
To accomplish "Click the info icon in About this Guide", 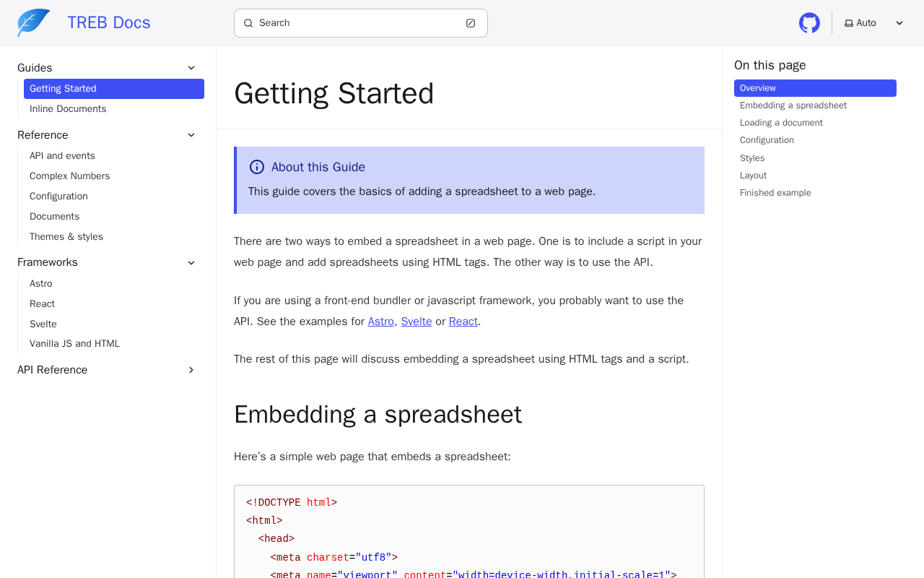I will [x=257, y=167].
